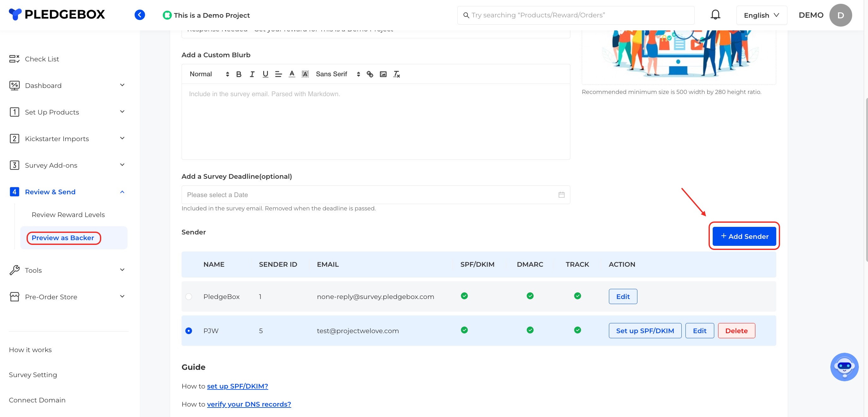Open Review Reward Levels

click(68, 215)
